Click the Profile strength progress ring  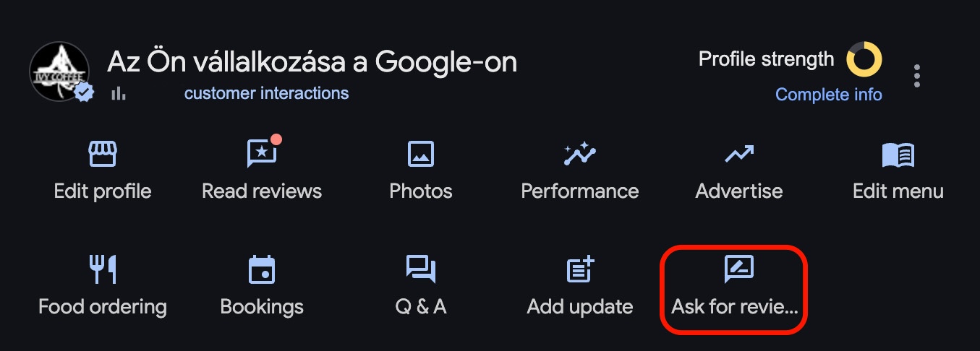(864, 59)
